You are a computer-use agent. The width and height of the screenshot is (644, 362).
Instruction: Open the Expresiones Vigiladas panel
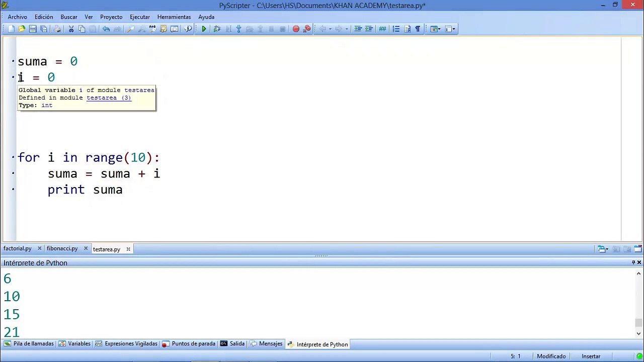[126, 344]
